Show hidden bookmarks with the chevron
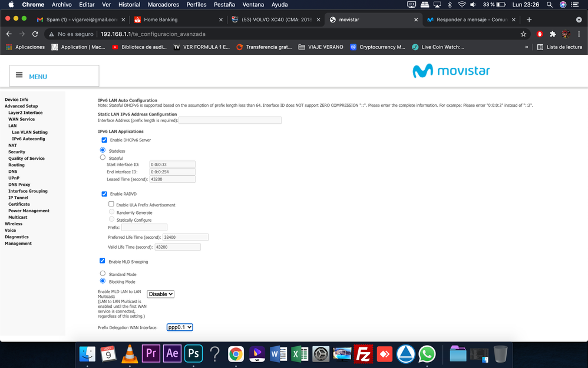 526,47
